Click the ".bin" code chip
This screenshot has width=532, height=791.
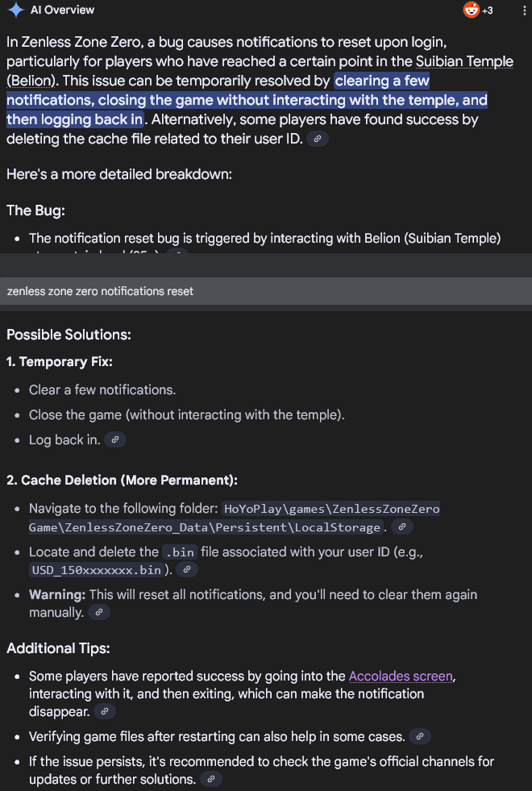coord(177,552)
